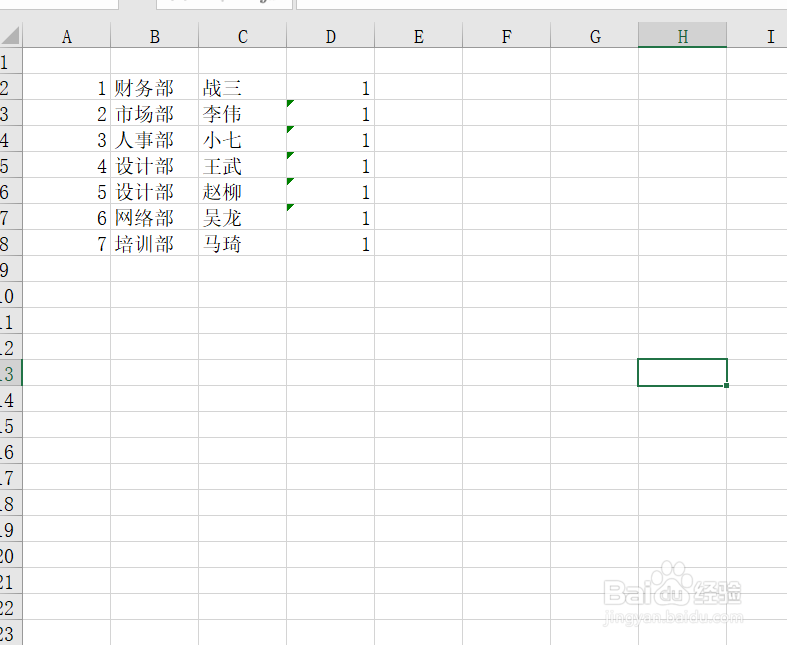This screenshot has width=787, height=645.
Task: Select the cell with name 马琦
Action: [x=242, y=243]
